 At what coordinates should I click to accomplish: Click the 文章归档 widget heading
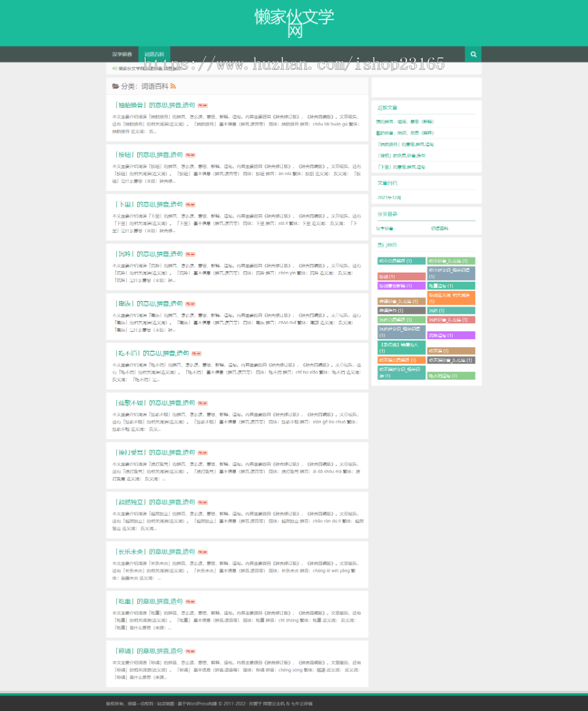click(387, 183)
